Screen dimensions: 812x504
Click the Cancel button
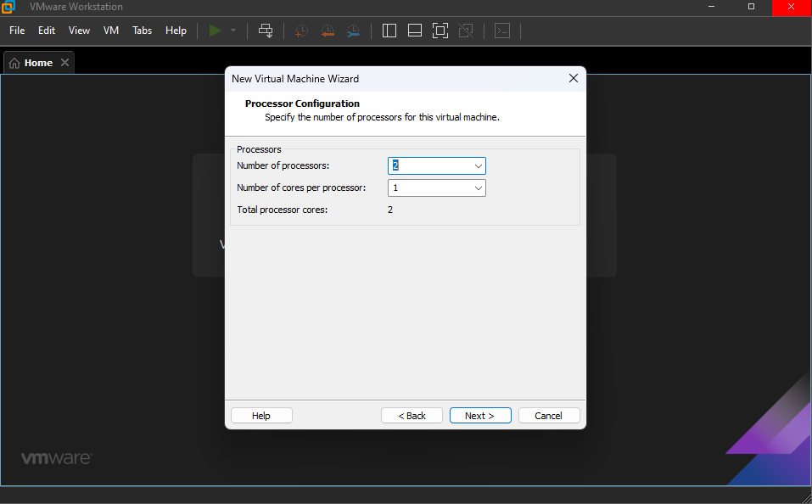pos(549,416)
